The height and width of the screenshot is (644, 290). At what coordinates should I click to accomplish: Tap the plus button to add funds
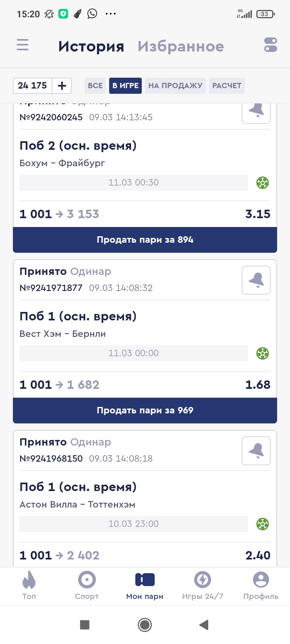point(62,86)
